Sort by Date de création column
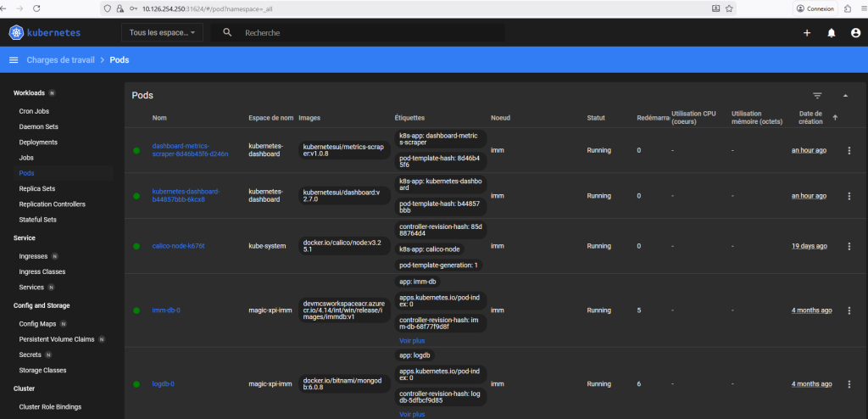This screenshot has height=419, width=868. point(812,117)
